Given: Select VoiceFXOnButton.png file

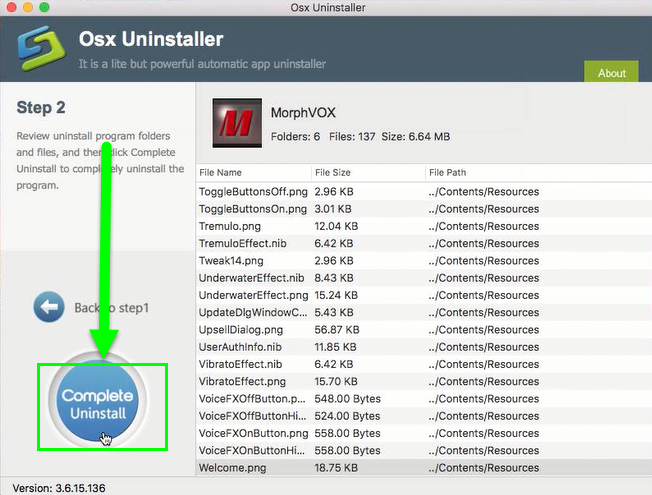Looking at the screenshot, I should click(x=253, y=433).
